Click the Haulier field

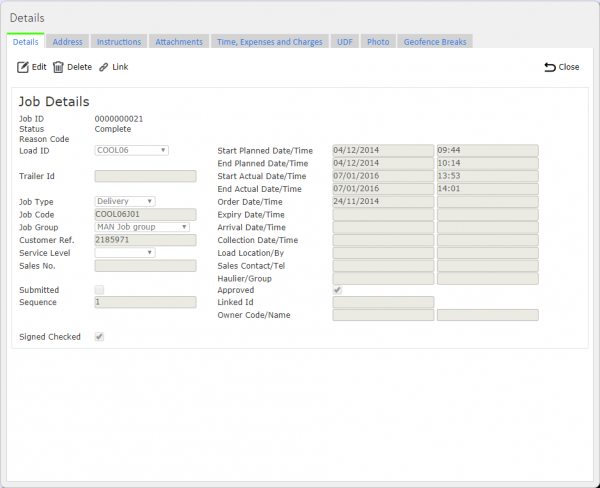tap(383, 278)
